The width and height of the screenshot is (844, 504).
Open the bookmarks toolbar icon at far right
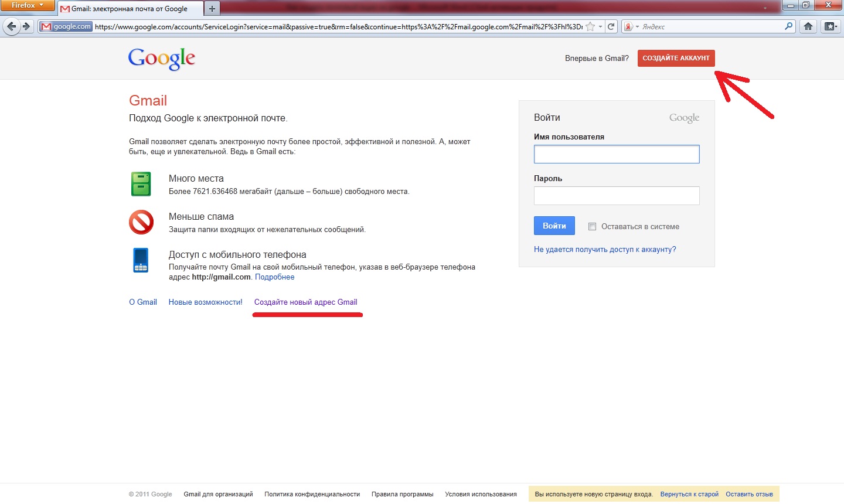[x=830, y=26]
